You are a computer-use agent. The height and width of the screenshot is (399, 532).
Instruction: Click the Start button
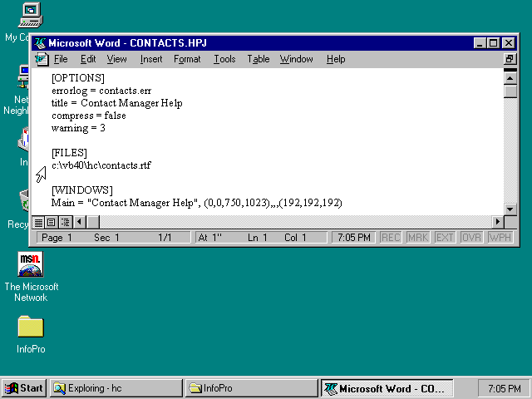(24, 388)
